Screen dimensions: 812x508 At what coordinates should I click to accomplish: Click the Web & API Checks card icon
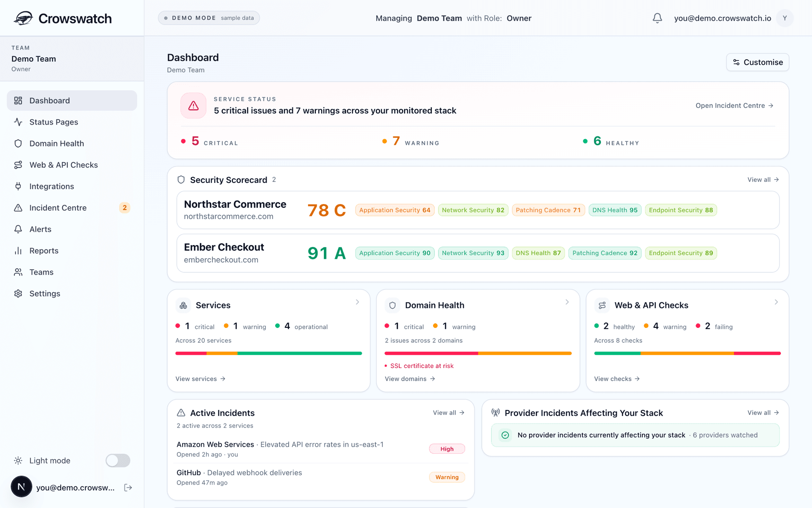tap(602, 305)
